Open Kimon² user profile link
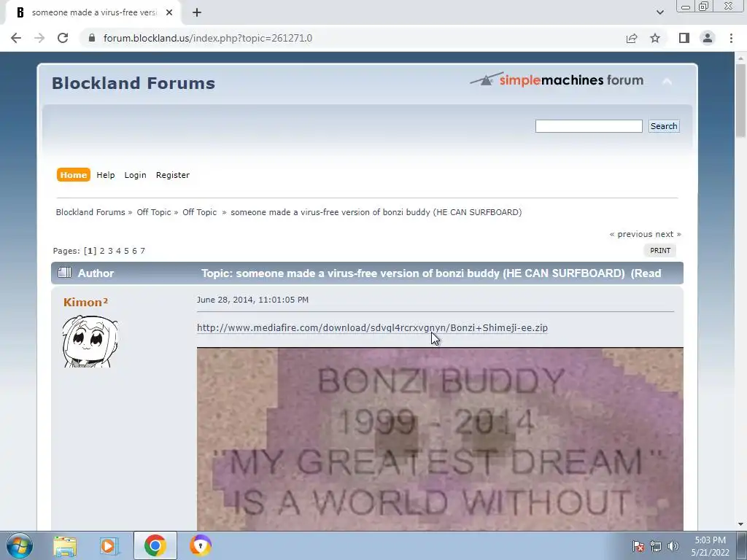This screenshot has height=560, width=747. (86, 302)
